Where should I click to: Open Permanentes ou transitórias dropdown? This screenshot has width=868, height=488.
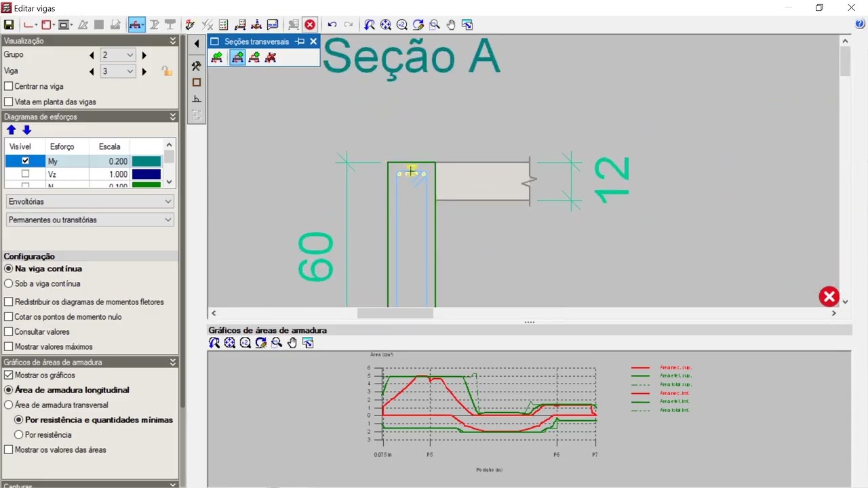90,220
